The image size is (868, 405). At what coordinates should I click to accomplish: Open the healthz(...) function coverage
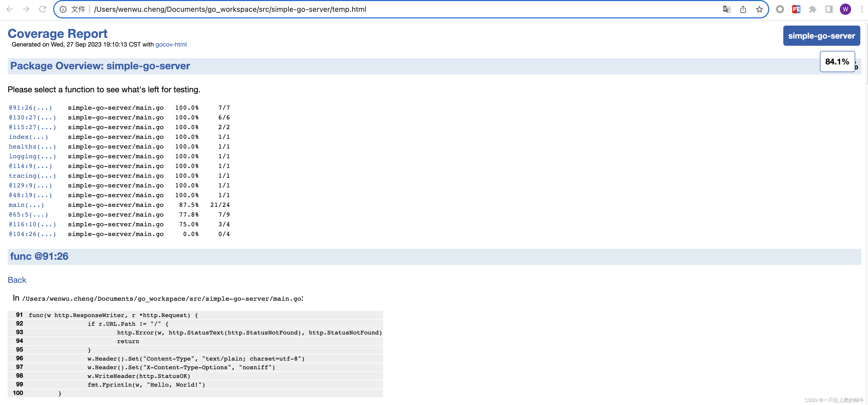click(x=32, y=147)
